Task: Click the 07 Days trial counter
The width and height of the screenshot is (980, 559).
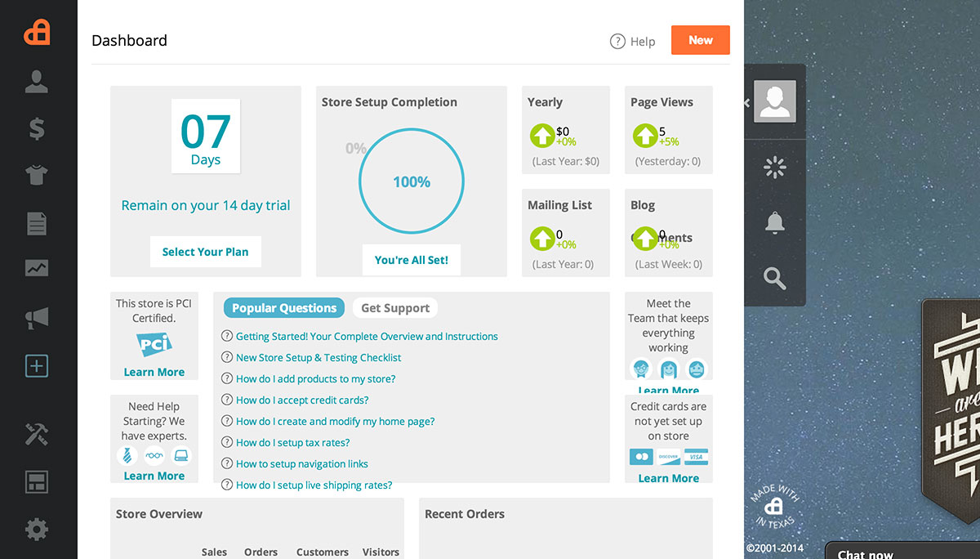Action: (206, 136)
